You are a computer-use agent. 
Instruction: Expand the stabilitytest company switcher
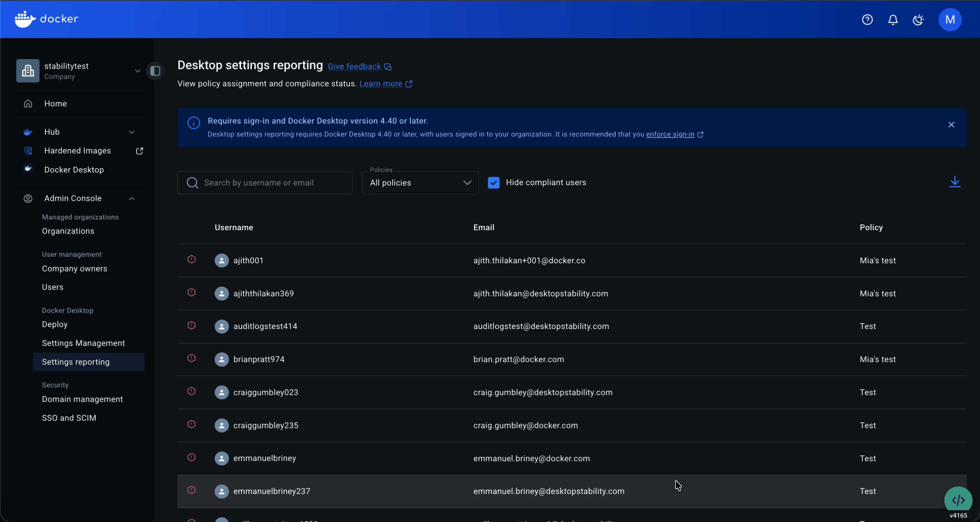tap(137, 71)
